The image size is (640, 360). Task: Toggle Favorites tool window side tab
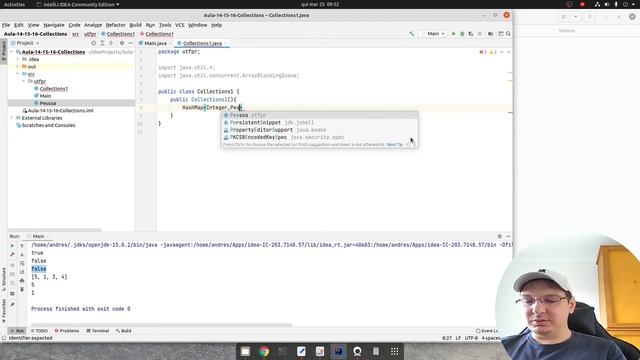[x=4, y=311]
